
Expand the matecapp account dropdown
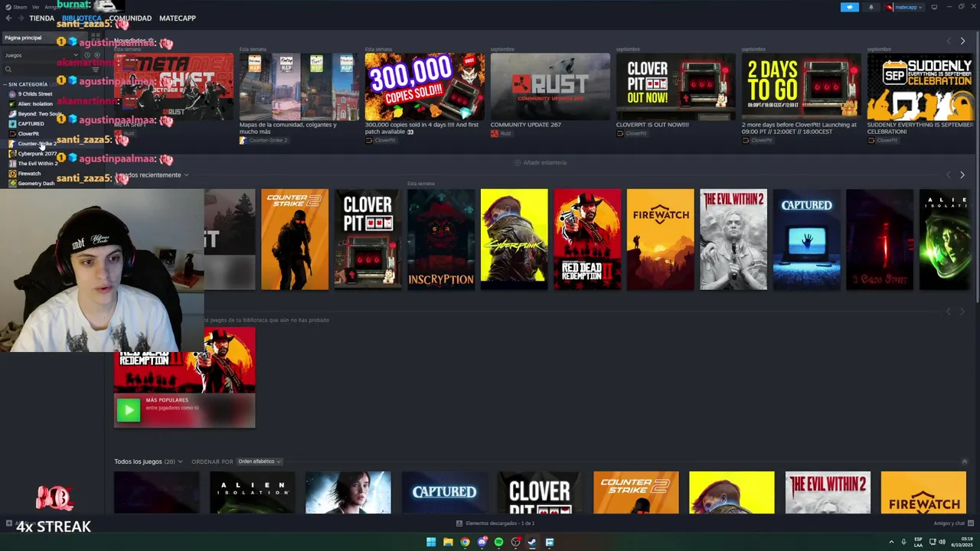[904, 7]
